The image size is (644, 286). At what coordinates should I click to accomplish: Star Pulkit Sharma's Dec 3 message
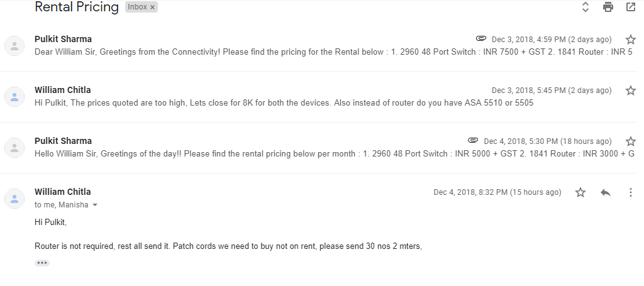tap(631, 40)
